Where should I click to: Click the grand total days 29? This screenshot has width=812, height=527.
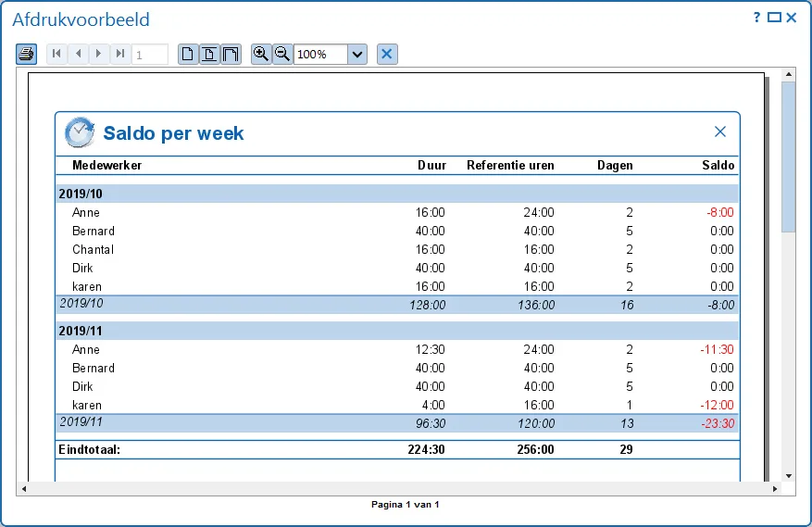(x=626, y=449)
